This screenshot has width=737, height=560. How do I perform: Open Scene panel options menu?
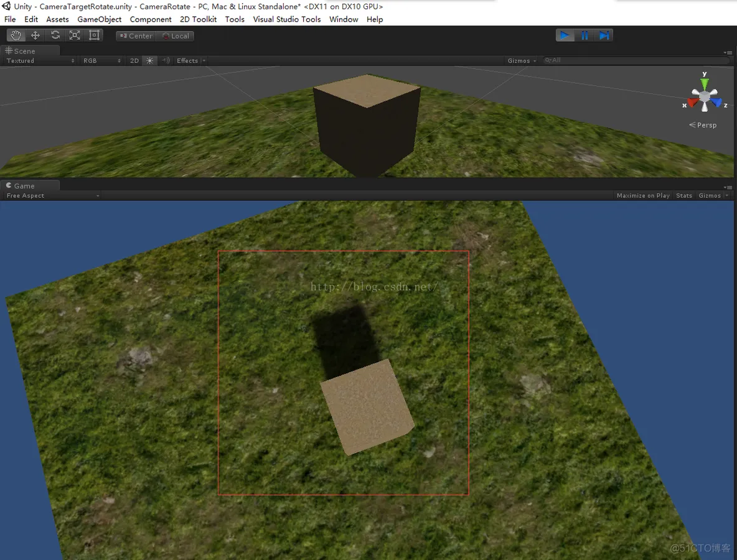(x=728, y=52)
